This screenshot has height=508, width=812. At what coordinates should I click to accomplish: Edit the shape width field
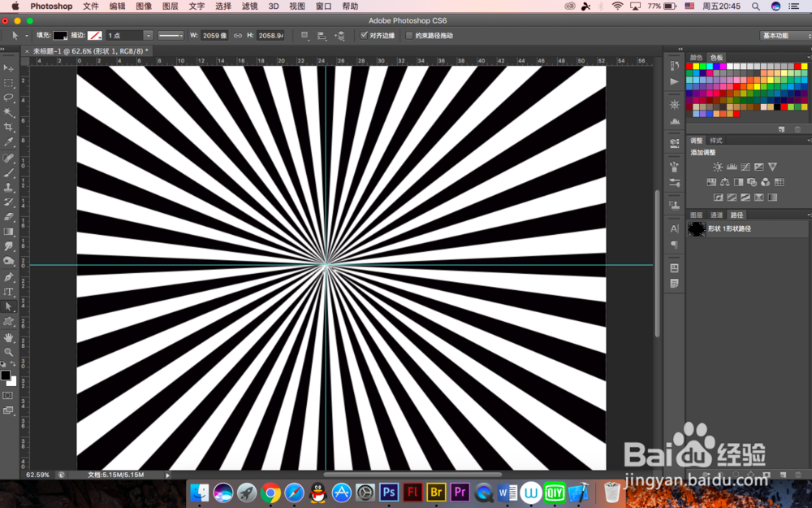coord(214,35)
